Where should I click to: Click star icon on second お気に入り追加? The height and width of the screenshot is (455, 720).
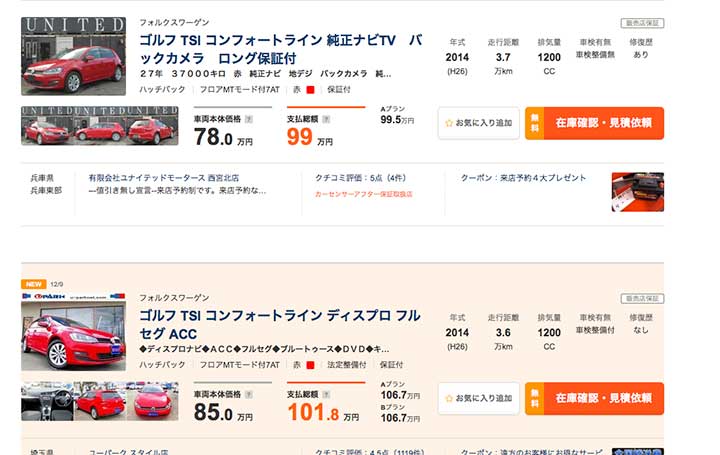point(449,399)
